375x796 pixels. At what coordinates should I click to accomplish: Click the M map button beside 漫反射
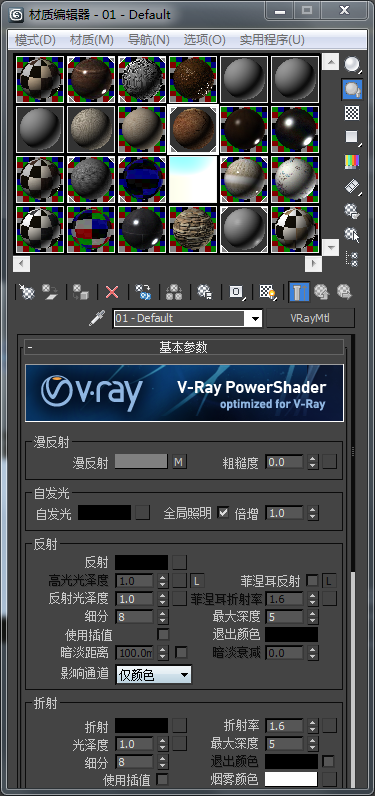pos(179,461)
